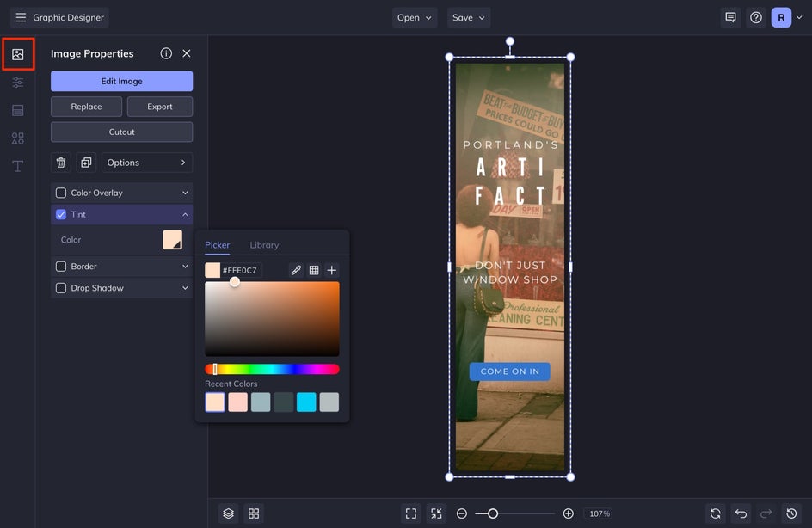
Task: Close the Image Properties panel
Action: 187,53
